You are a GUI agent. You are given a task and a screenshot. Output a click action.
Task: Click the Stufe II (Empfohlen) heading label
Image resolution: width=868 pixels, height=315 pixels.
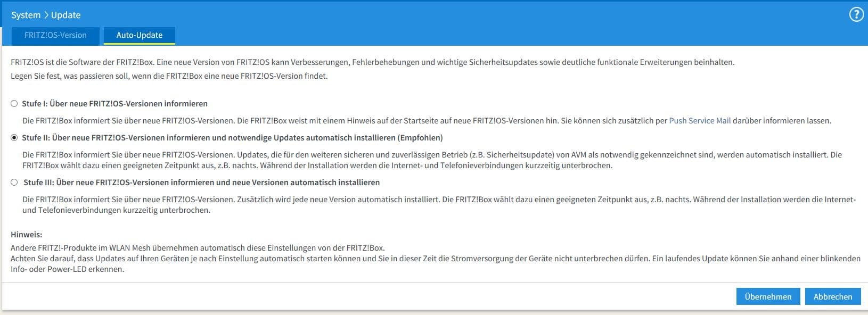pyautogui.click(x=232, y=138)
